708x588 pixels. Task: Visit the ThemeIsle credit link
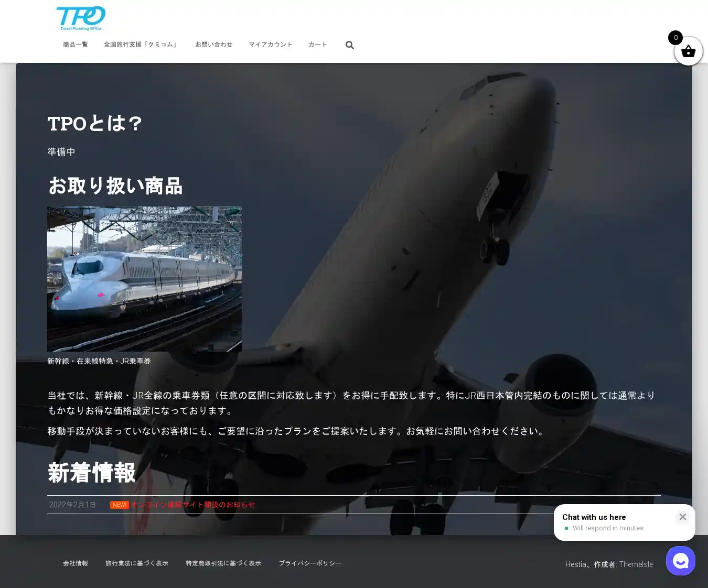[636, 564]
